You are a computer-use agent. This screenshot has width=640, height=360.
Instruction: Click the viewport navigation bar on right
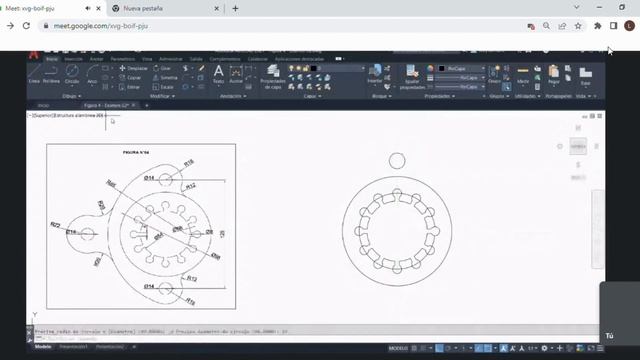coord(598,229)
